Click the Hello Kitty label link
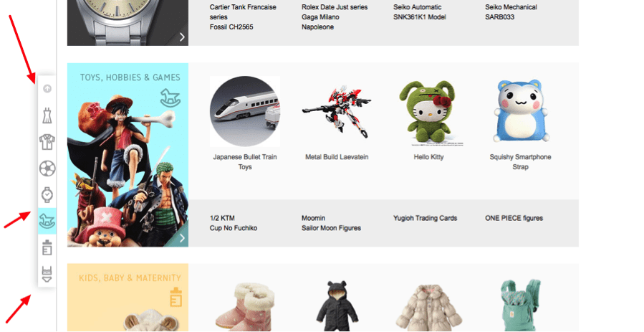Image resolution: width=644 pixels, height=332 pixels. [x=428, y=157]
